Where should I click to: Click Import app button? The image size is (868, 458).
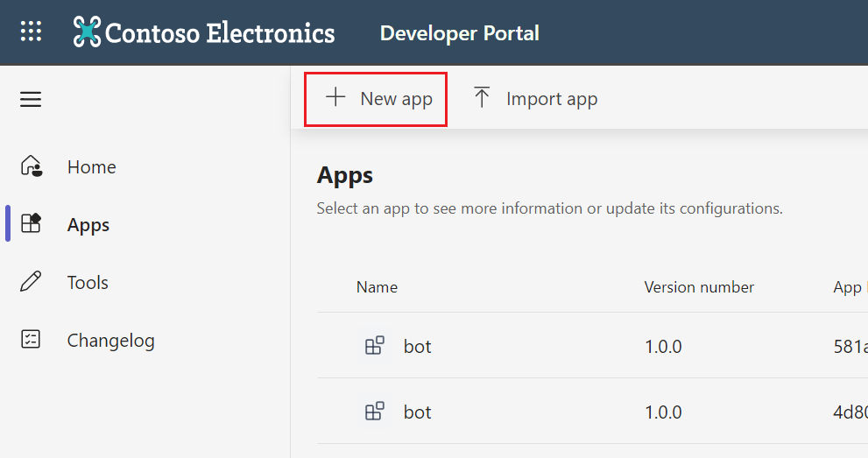pos(535,99)
